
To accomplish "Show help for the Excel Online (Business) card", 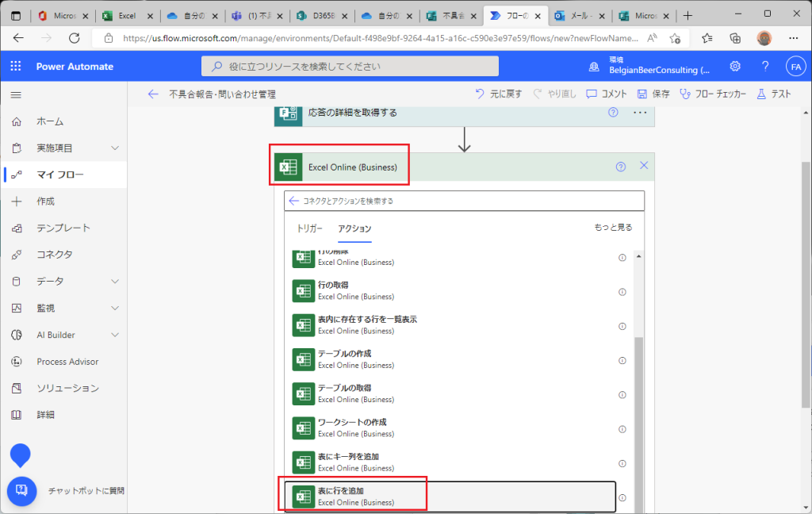I will (621, 167).
